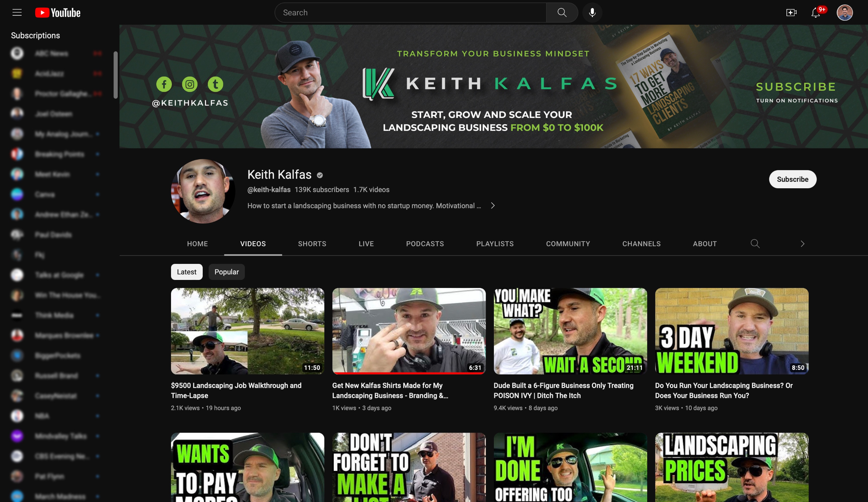Click the sidebar subscriptions scrollbar
This screenshot has width=868, height=502.
116,75
